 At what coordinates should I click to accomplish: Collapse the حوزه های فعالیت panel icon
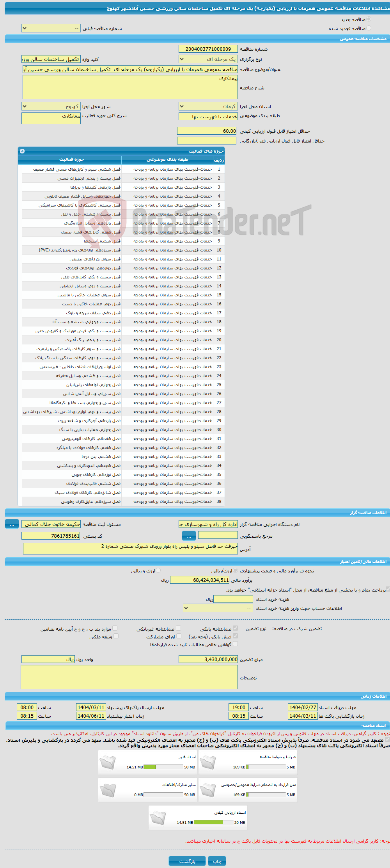click(x=22, y=151)
